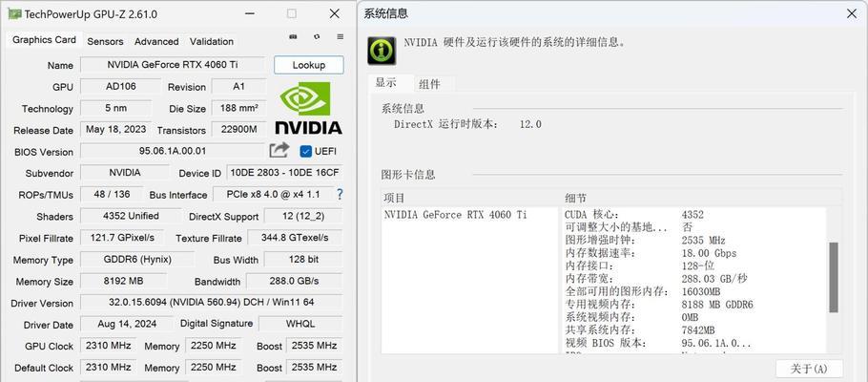Click the Subvendor field NVIDIA
Image resolution: width=868 pixels, height=382 pixels.
click(125, 173)
